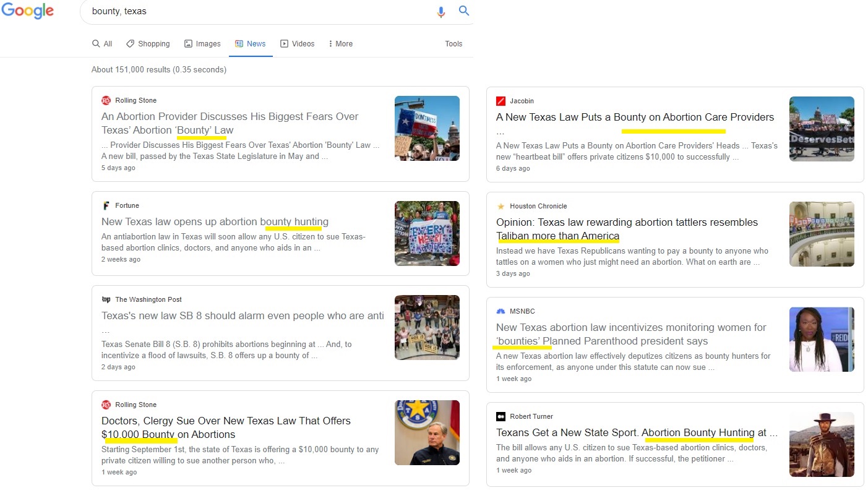Open Houston Chronicle opinion on abortion tattlers
The image size is (868, 493).
point(627,229)
